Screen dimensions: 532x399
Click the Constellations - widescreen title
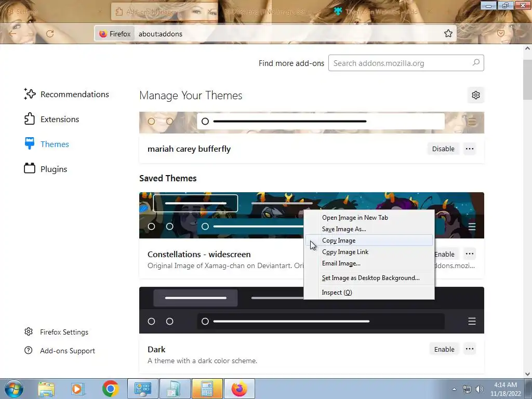click(199, 254)
